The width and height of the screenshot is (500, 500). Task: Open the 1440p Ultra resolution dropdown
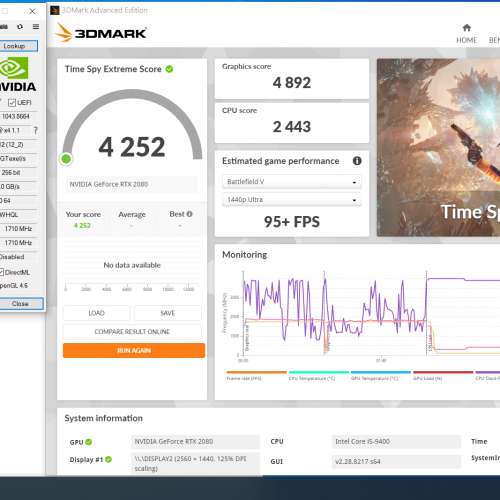click(292, 200)
